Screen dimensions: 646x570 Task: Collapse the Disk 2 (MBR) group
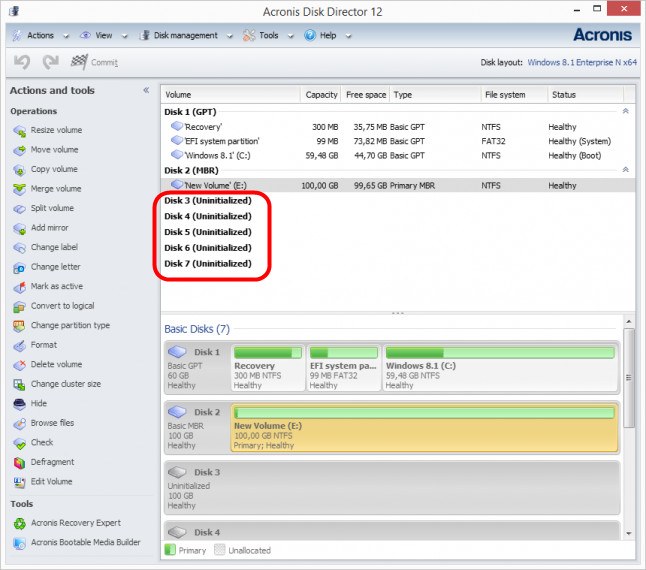coord(625,170)
